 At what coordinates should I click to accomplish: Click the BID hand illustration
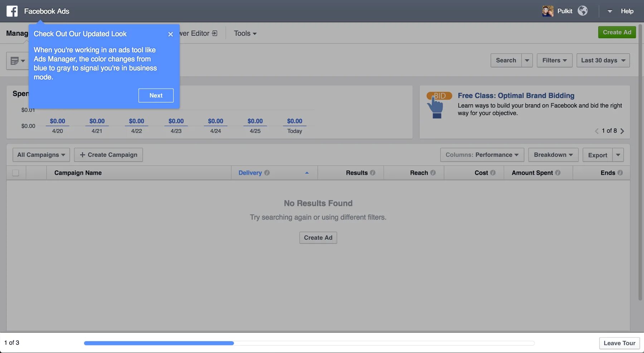pyautogui.click(x=439, y=105)
